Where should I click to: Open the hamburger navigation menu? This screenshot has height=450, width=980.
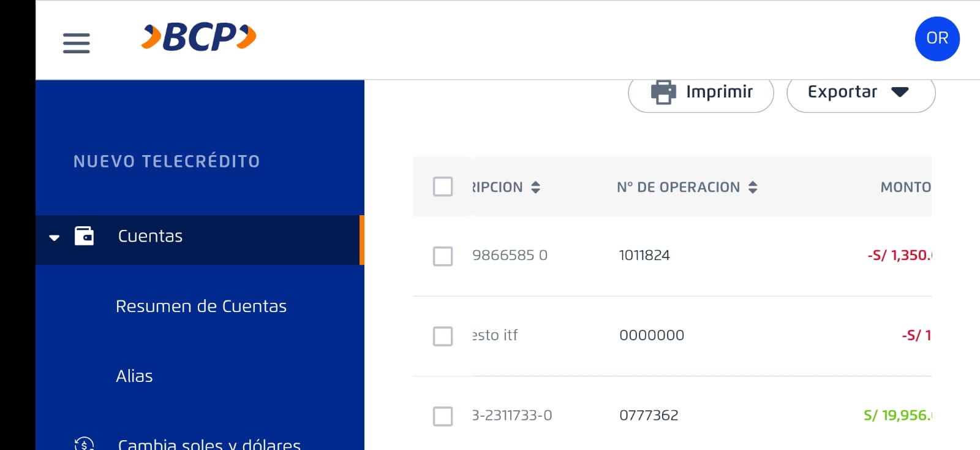coord(77,43)
